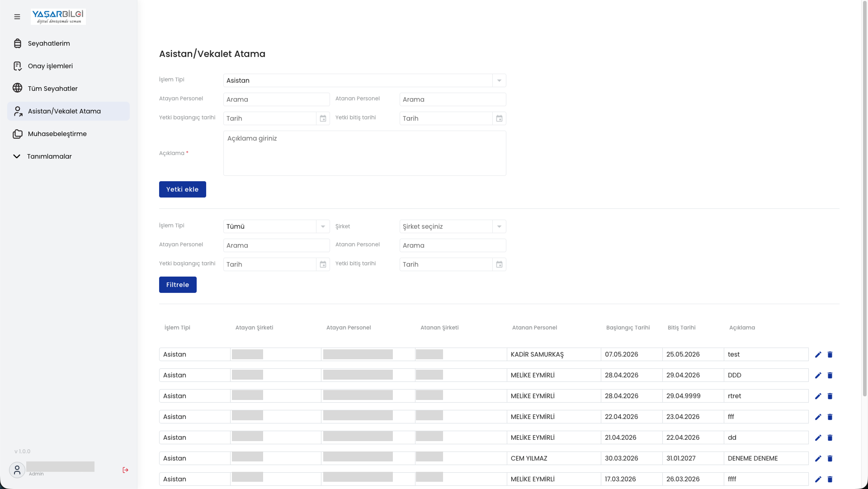Open the Tümü filter dropdown

pyautogui.click(x=276, y=226)
